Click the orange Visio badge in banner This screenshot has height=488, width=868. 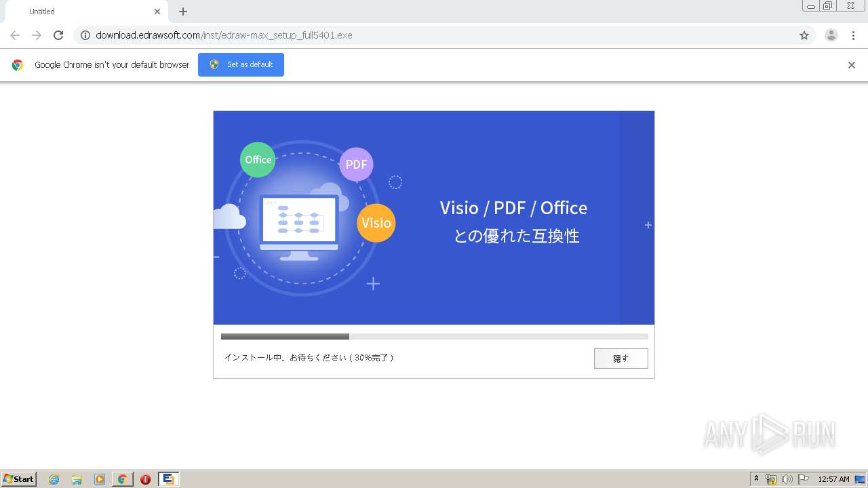tap(376, 223)
